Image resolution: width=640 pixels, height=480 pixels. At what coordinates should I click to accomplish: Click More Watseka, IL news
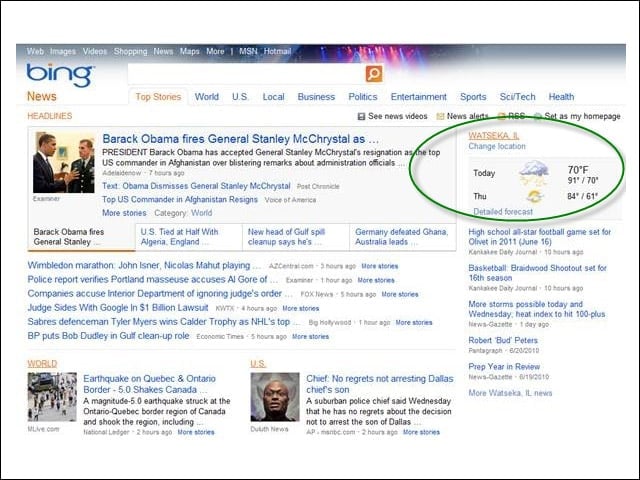pos(510,393)
